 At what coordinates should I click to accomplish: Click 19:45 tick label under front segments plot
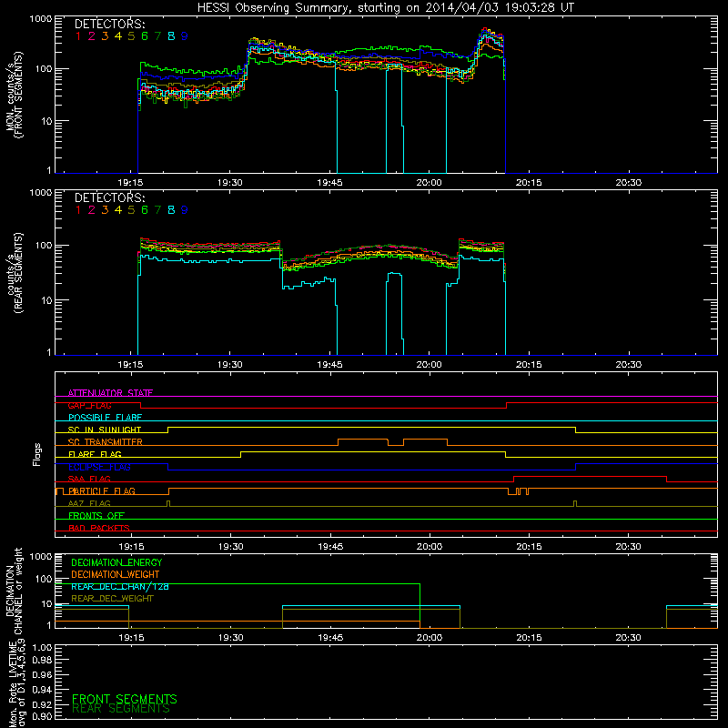(329, 183)
